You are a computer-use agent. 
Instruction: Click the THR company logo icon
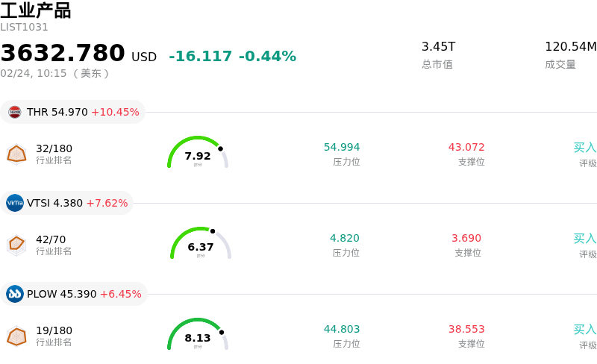pos(15,112)
